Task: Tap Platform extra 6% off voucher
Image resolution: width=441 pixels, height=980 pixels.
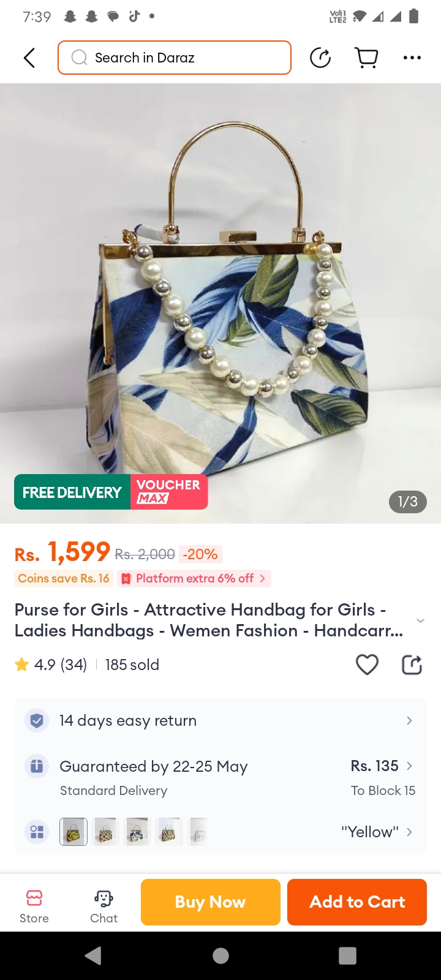Action: pos(194,578)
